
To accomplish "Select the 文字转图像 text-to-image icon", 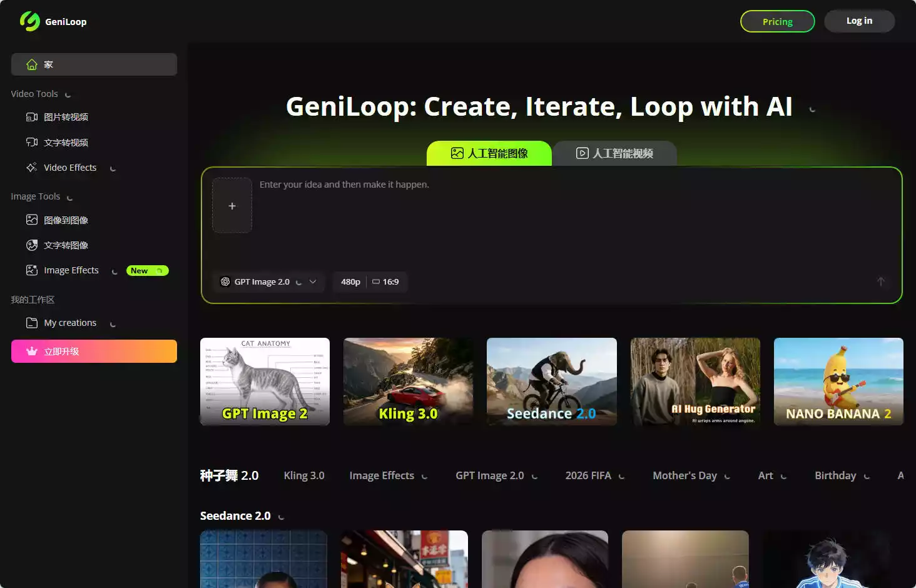I will click(x=32, y=245).
